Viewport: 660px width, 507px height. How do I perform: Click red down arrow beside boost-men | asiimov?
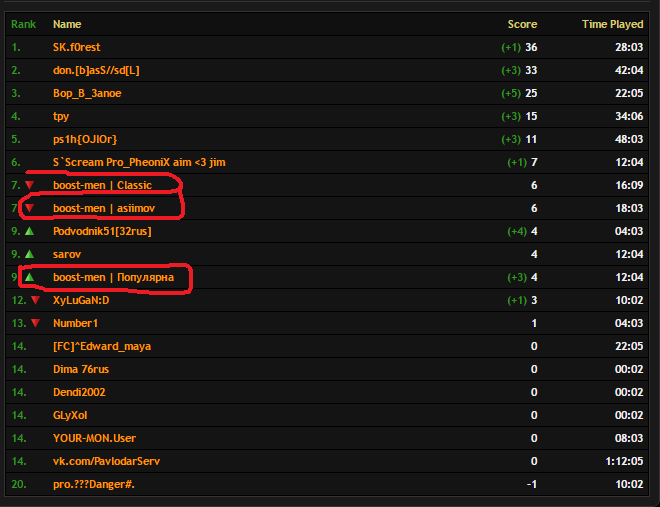pyautogui.click(x=29, y=208)
